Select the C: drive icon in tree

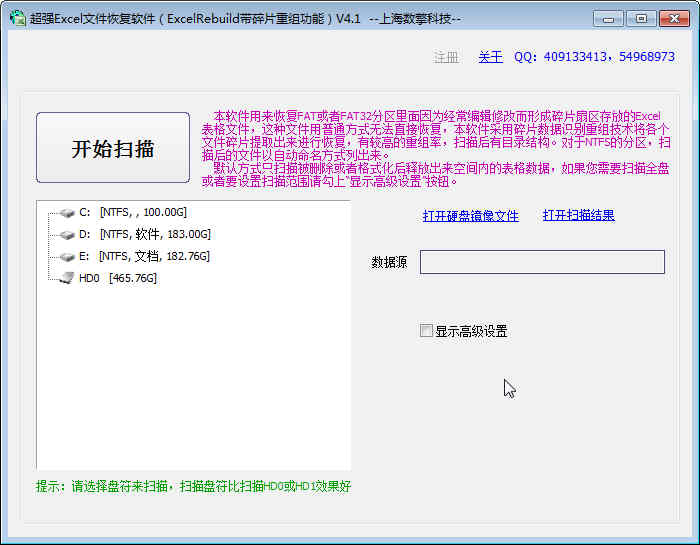pyautogui.click(x=67, y=213)
